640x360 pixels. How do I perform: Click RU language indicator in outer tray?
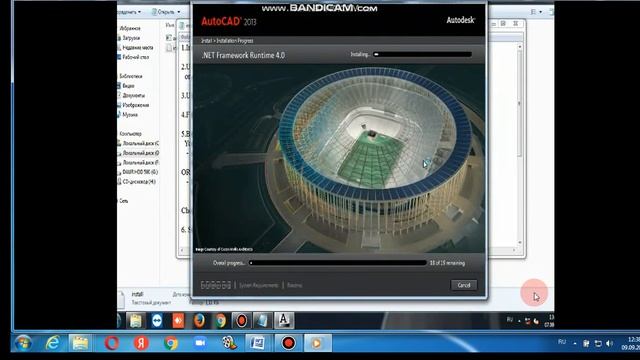click(x=562, y=342)
